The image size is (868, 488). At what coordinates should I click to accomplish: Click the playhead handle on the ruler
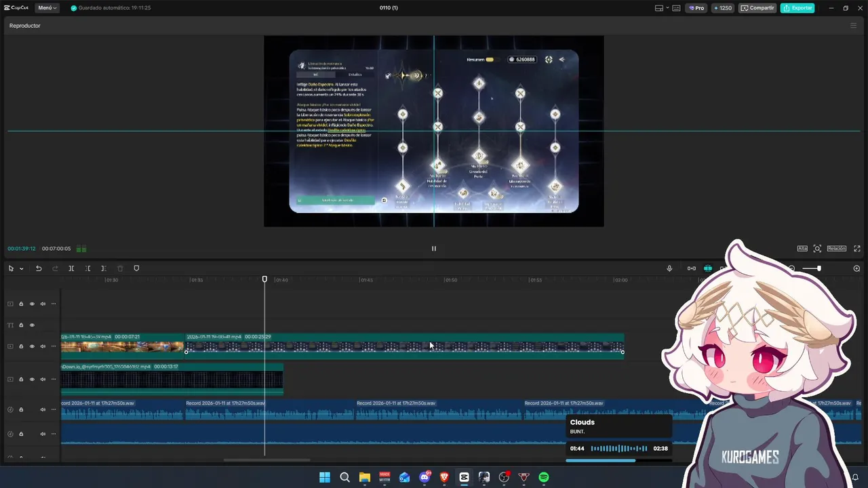click(264, 279)
